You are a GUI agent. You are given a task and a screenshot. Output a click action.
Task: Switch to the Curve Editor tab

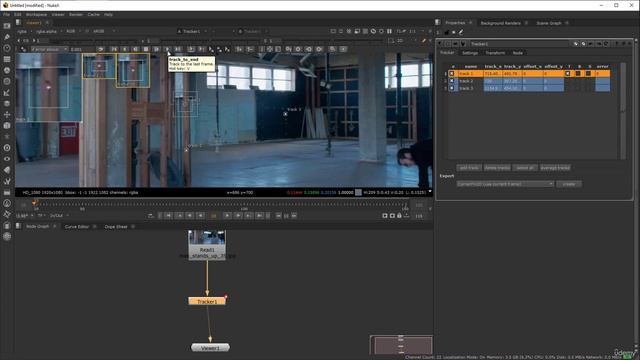[x=77, y=227]
